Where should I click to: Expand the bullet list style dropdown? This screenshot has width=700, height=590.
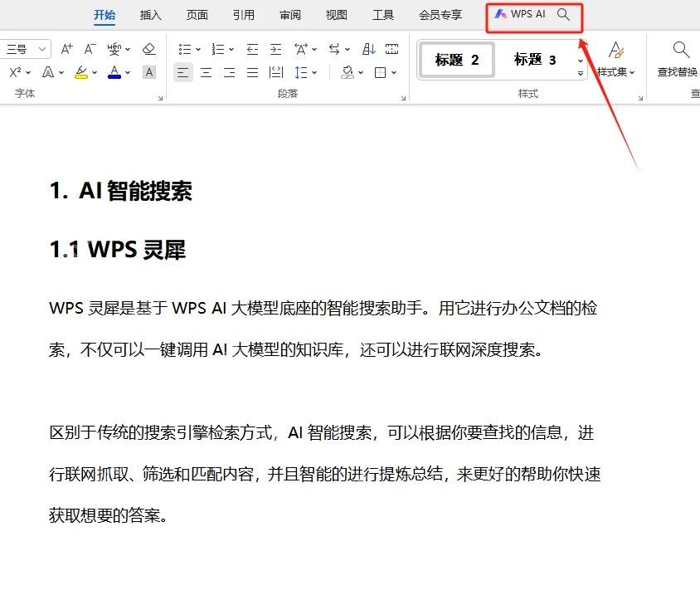point(197,49)
